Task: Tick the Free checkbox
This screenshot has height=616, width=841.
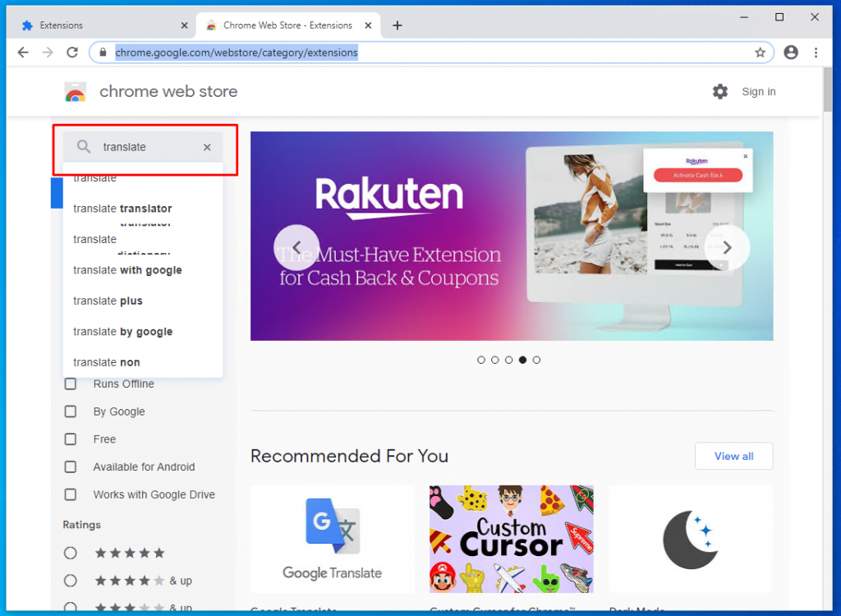Action: (71, 439)
